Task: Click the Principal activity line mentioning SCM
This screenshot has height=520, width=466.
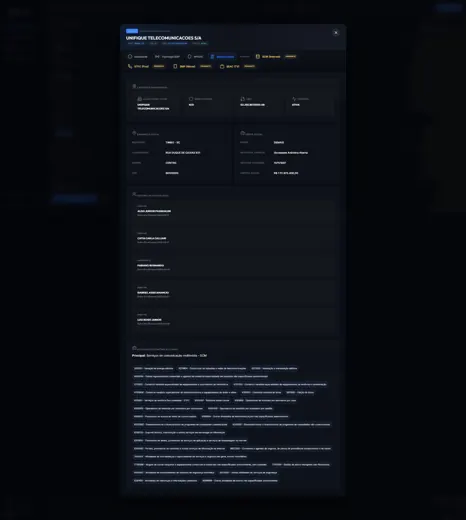Action: tap(169, 356)
